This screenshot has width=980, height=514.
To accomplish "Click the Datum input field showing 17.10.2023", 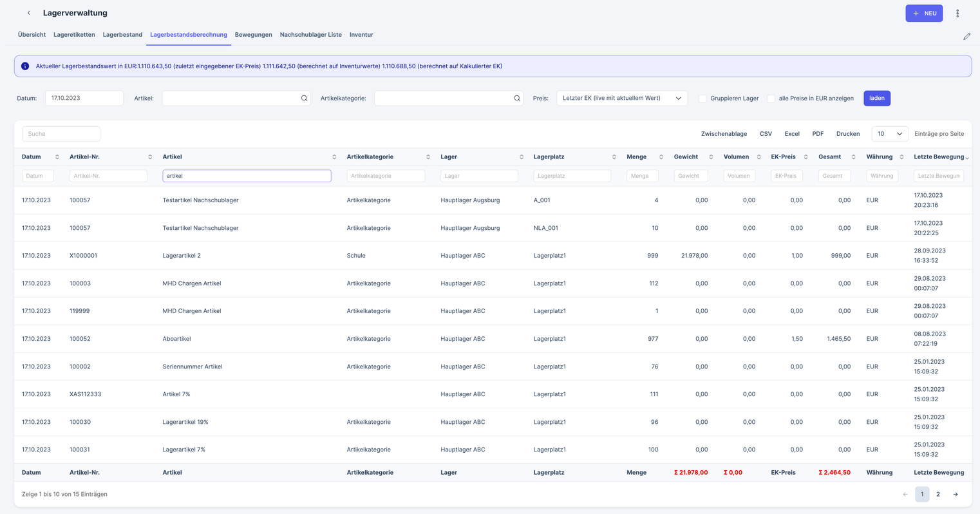I will coord(84,99).
